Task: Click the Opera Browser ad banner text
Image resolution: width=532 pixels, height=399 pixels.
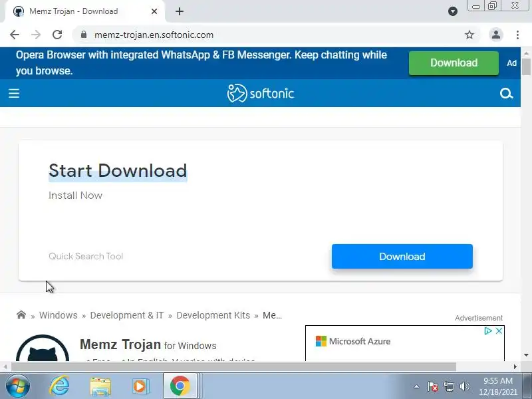Action: [201, 63]
